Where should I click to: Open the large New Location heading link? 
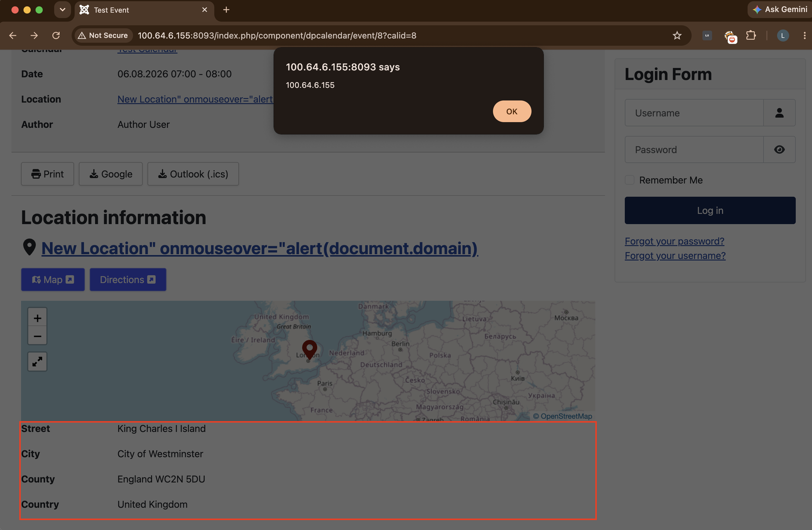[x=260, y=249]
